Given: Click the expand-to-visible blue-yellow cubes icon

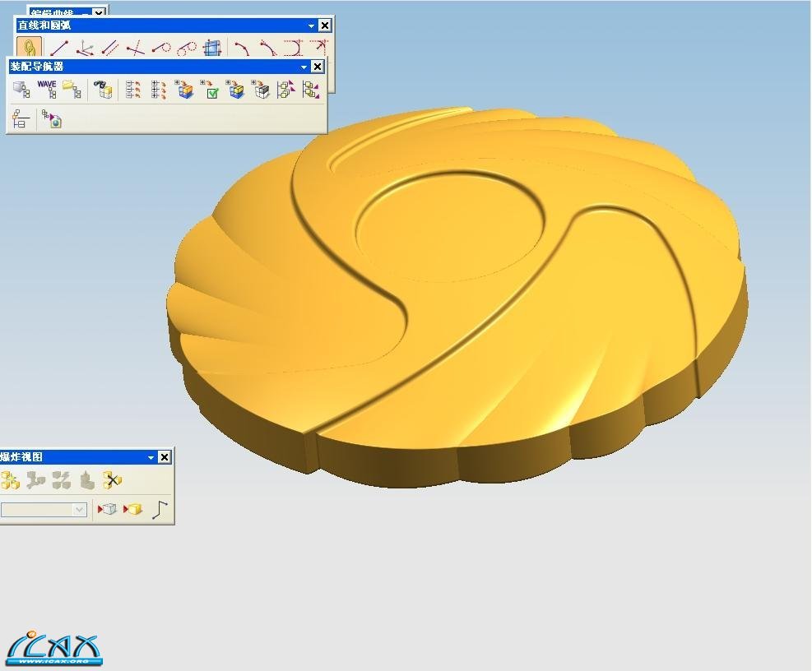Looking at the screenshot, I should tap(235, 89).
